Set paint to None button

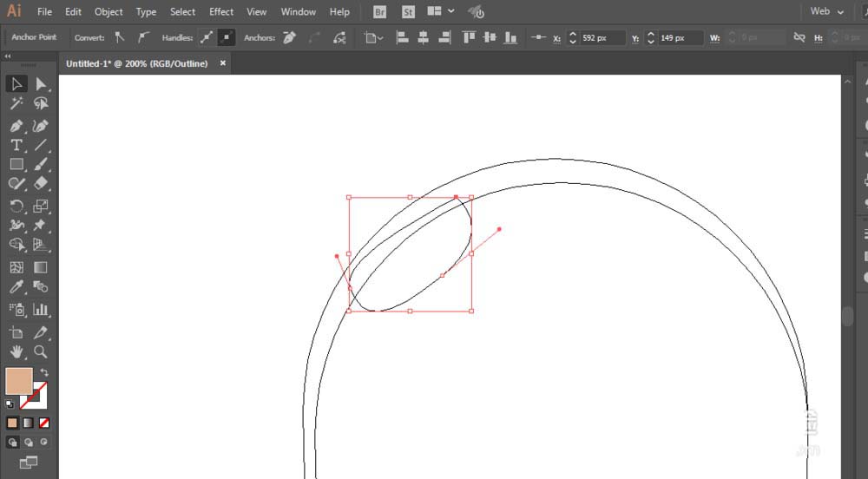[x=43, y=423]
